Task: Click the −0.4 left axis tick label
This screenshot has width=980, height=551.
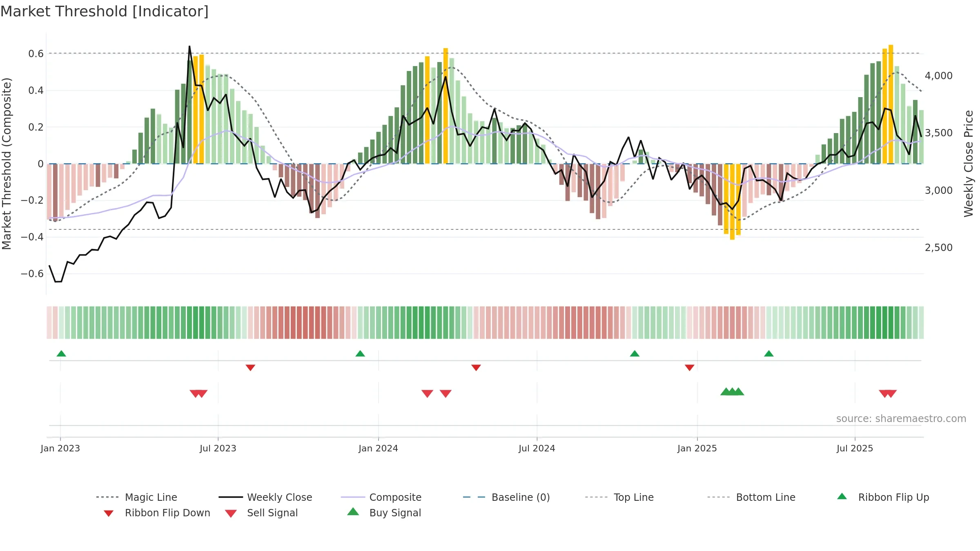Action: [x=32, y=237]
